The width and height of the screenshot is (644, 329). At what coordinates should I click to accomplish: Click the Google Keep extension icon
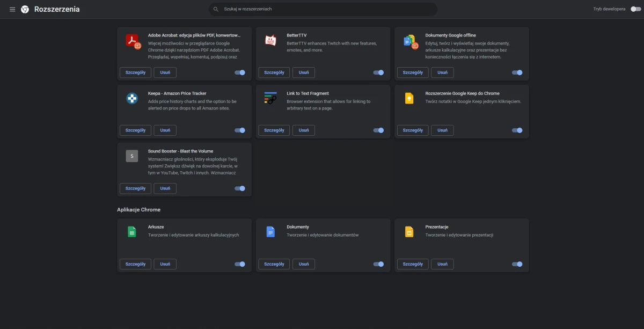click(x=409, y=98)
